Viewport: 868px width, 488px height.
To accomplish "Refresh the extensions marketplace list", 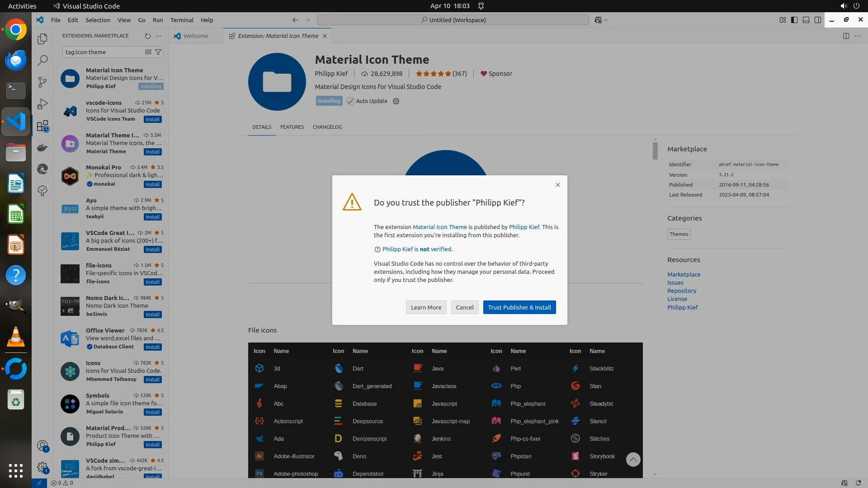I will click(x=147, y=36).
